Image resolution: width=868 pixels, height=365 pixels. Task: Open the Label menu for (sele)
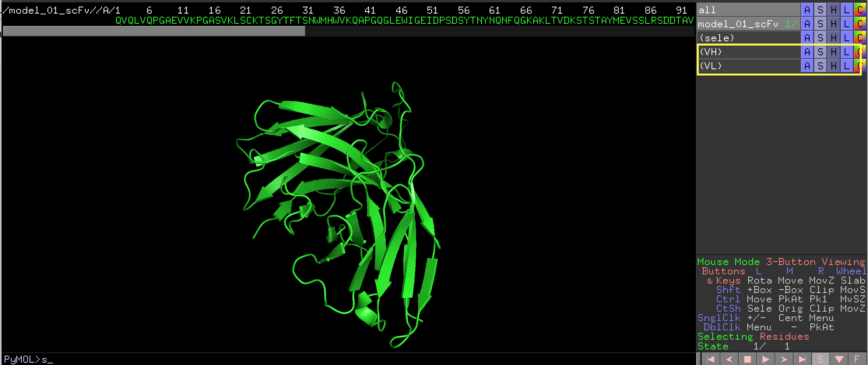[847, 38]
